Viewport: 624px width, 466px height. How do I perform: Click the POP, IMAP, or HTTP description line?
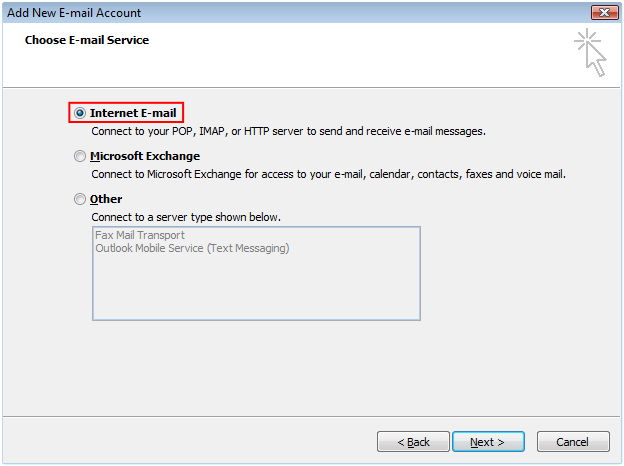click(289, 131)
